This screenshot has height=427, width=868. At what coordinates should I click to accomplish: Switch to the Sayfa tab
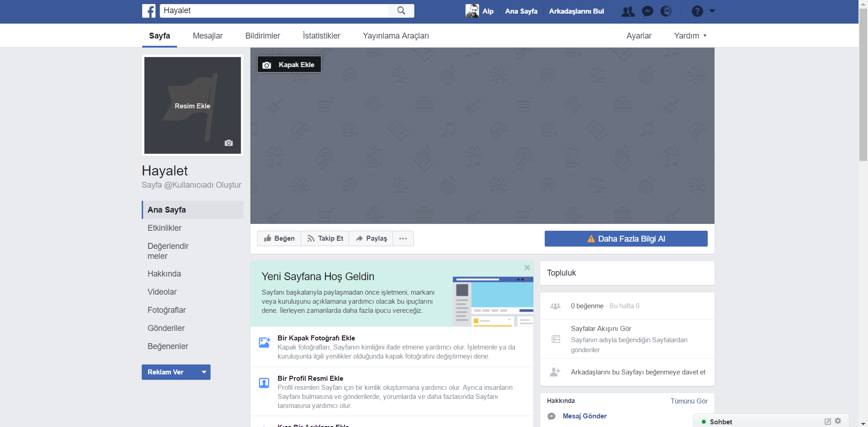pos(159,36)
